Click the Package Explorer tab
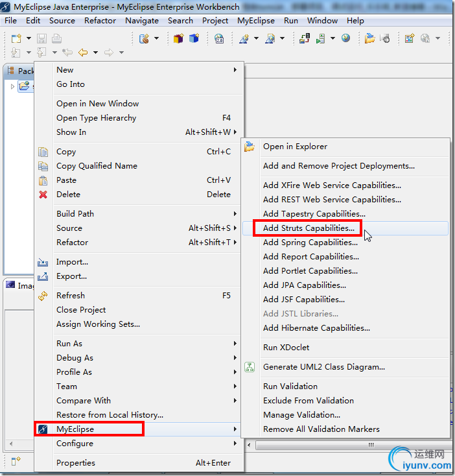This screenshot has width=455, height=476. (x=19, y=71)
